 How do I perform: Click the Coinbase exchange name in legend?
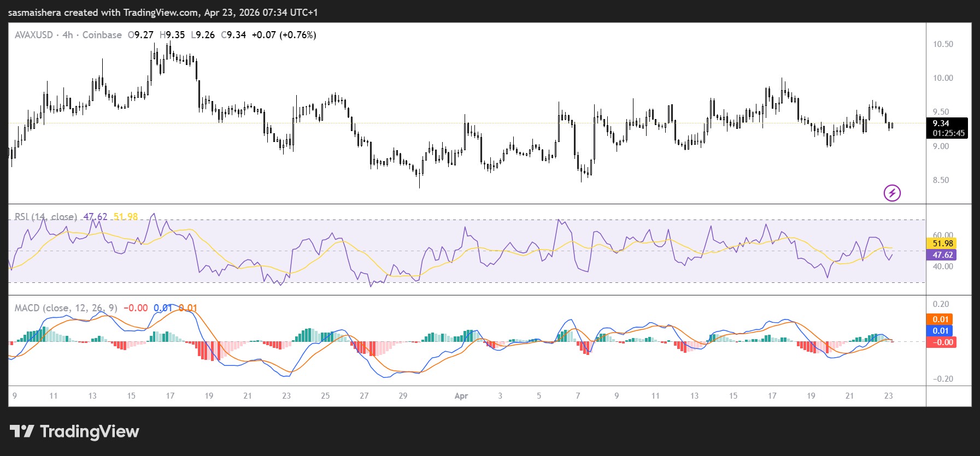pyautogui.click(x=102, y=35)
